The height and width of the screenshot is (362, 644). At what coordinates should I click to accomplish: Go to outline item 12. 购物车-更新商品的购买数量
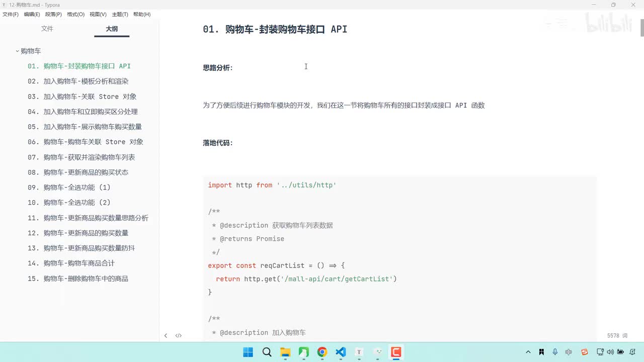[x=78, y=233]
